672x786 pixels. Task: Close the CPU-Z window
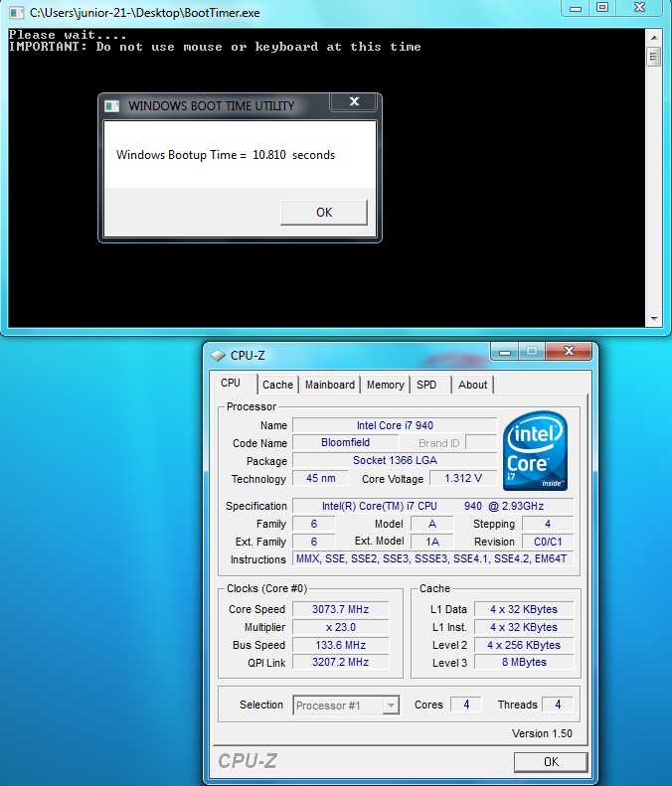click(569, 351)
